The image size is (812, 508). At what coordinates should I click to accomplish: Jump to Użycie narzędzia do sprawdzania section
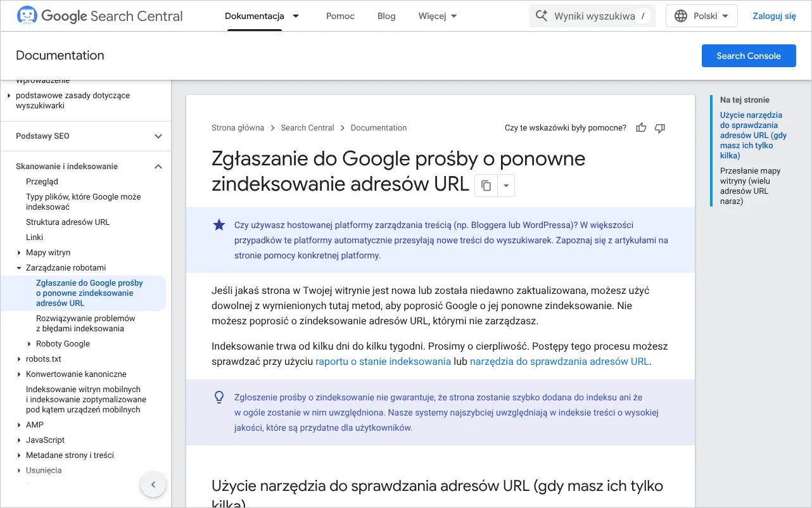pyautogui.click(x=754, y=136)
